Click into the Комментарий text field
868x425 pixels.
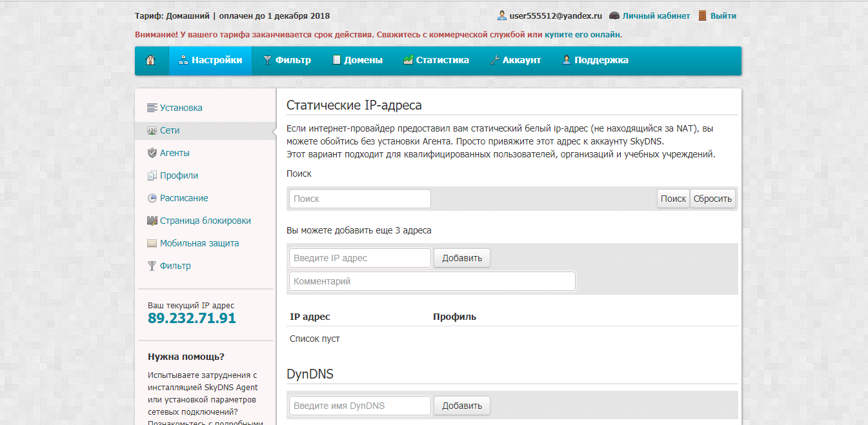[x=432, y=281]
